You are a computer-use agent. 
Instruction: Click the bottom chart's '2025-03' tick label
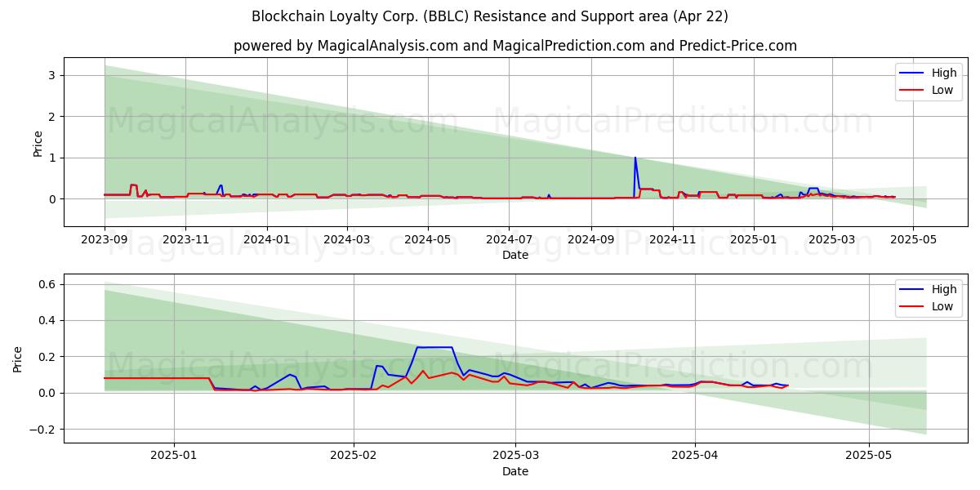pyautogui.click(x=516, y=457)
